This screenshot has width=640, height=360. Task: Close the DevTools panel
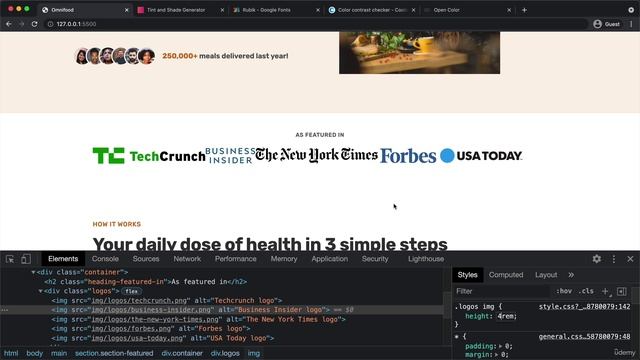pos(630,259)
